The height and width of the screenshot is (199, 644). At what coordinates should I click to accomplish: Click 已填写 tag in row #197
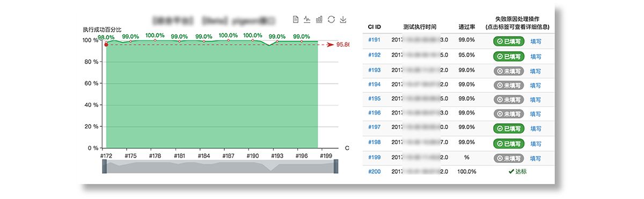tap(508, 129)
